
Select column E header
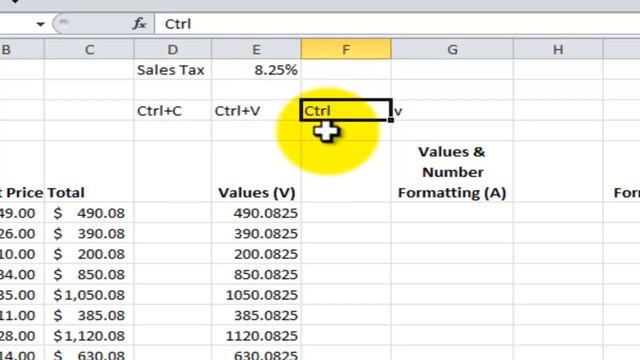pyautogui.click(x=256, y=49)
